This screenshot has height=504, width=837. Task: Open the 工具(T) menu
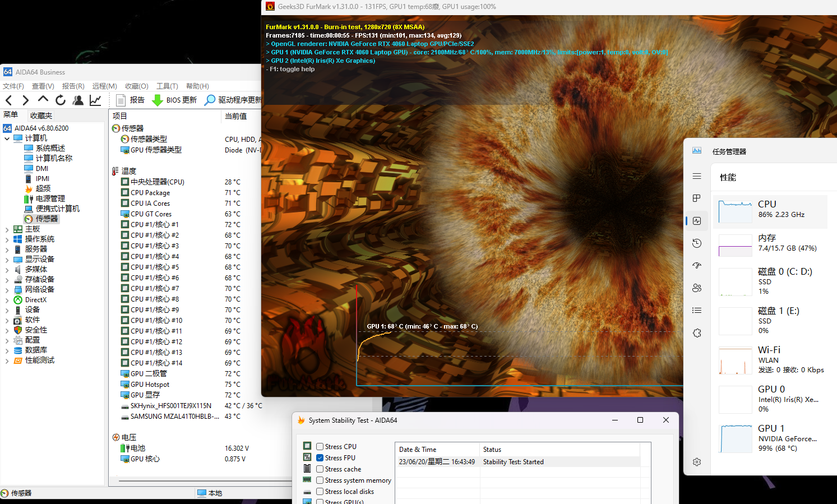pyautogui.click(x=167, y=86)
